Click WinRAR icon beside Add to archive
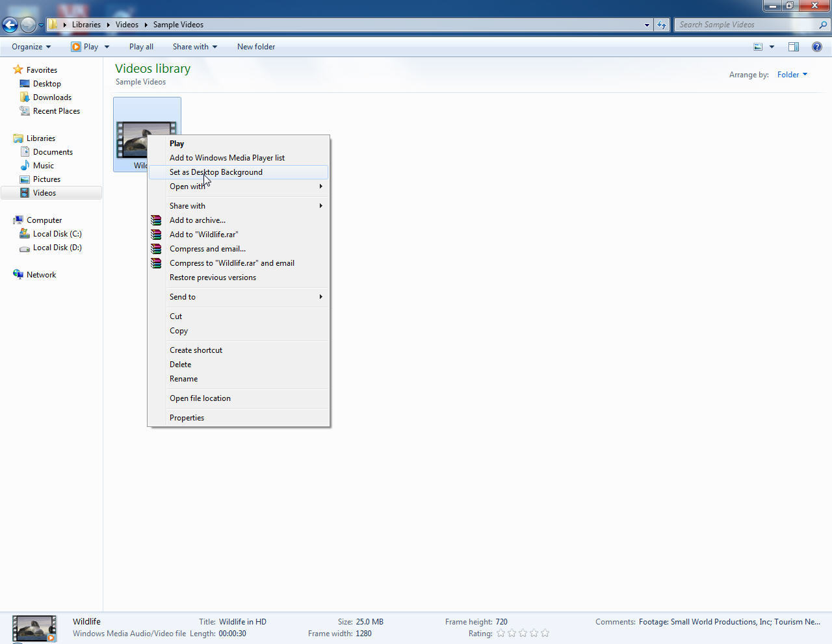 [x=156, y=220]
